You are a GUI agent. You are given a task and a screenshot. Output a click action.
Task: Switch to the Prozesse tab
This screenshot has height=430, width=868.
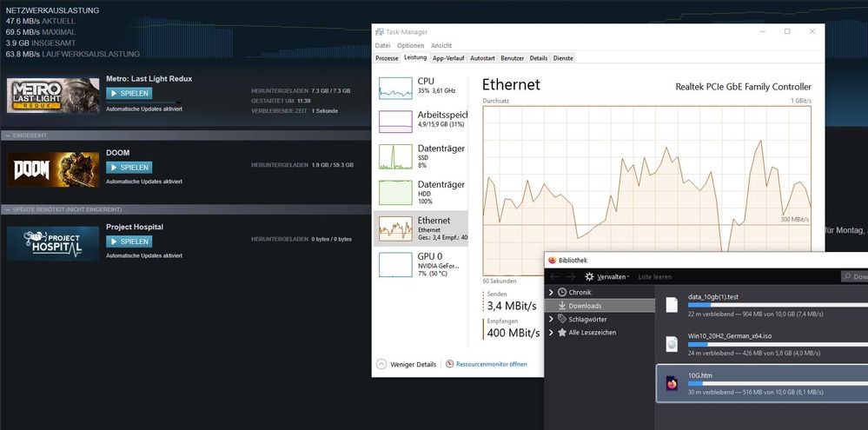[x=387, y=58]
